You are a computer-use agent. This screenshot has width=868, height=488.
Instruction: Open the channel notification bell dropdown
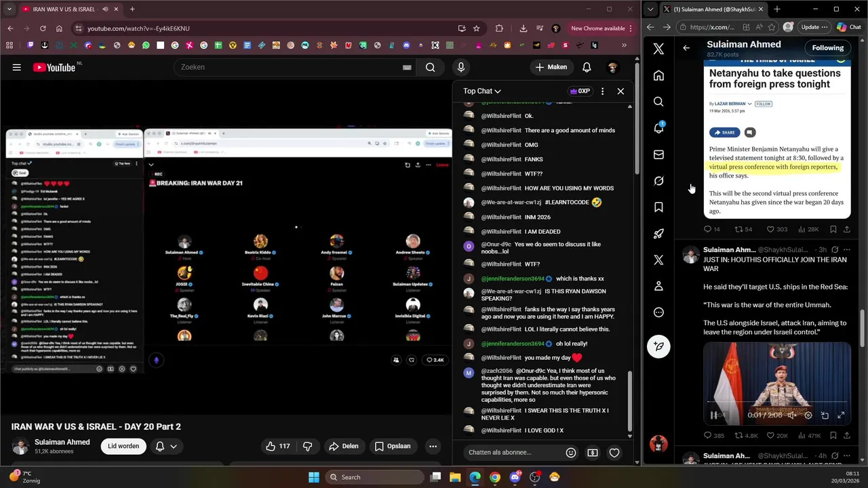166,446
